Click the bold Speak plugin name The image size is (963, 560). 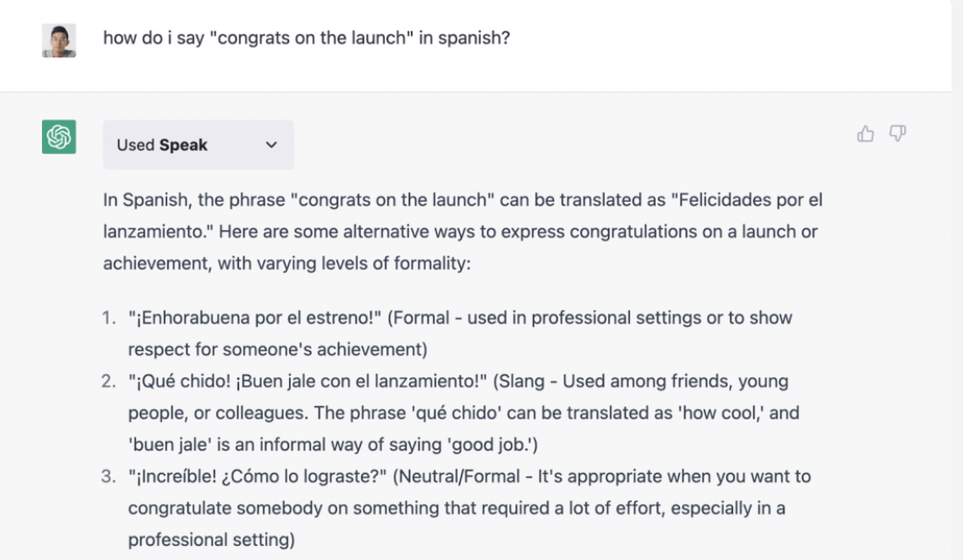(183, 145)
